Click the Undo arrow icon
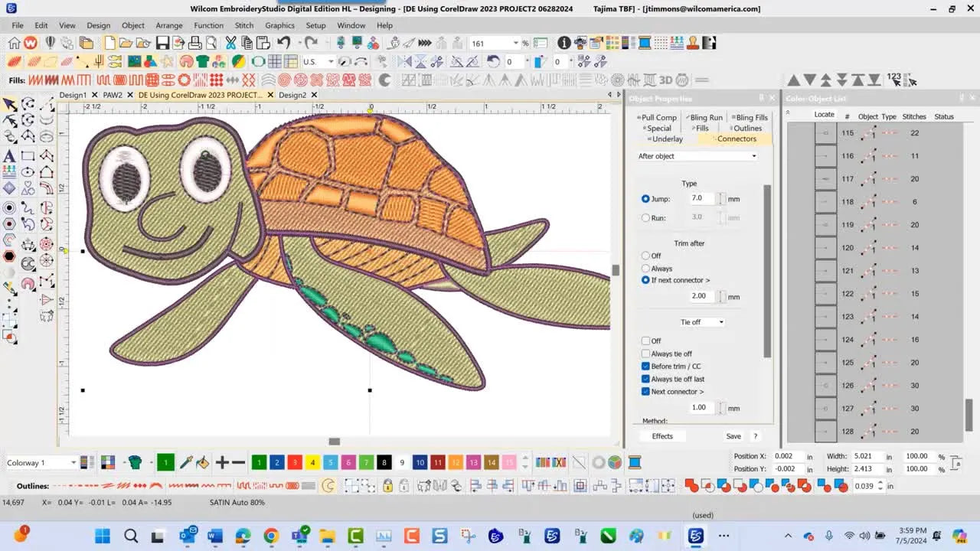980x551 pixels. point(284,43)
